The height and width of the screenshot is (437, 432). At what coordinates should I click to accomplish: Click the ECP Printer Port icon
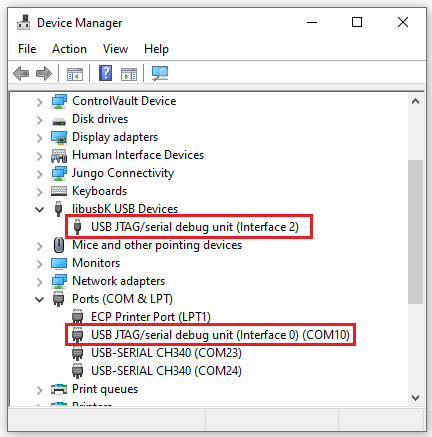(x=77, y=317)
